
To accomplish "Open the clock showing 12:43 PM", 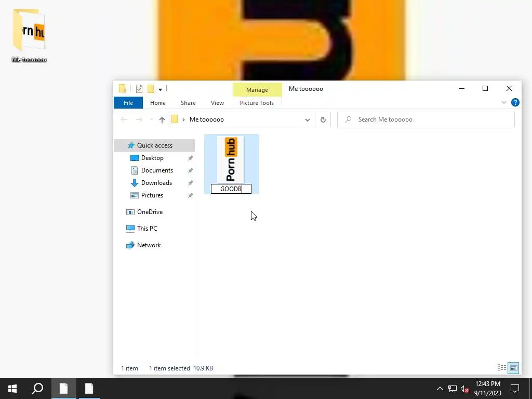I will tap(487, 389).
